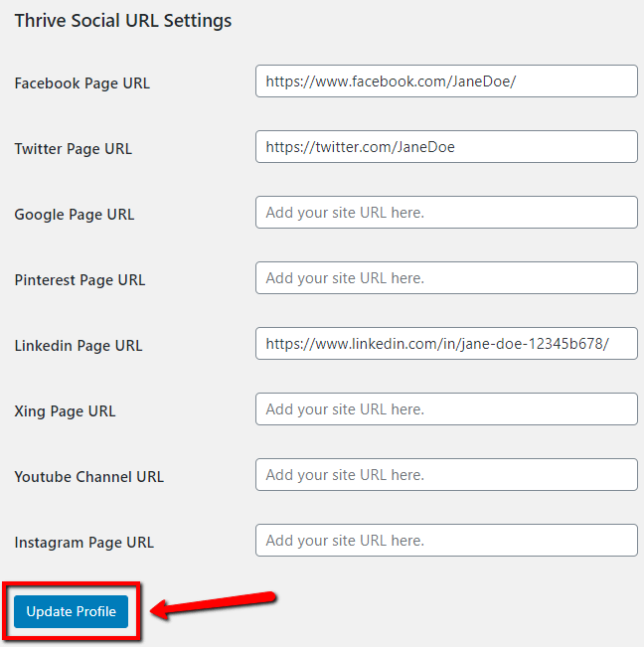Click the red arrow pointing at Update Profile
The height and width of the screenshot is (647, 644).
(x=213, y=604)
